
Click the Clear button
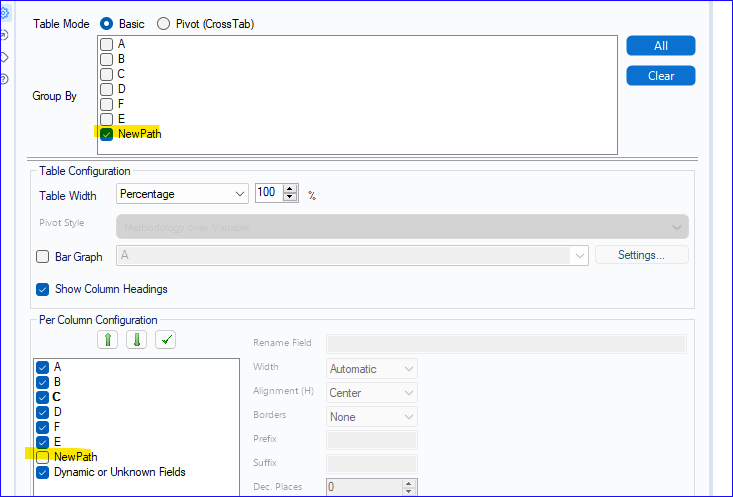[661, 76]
